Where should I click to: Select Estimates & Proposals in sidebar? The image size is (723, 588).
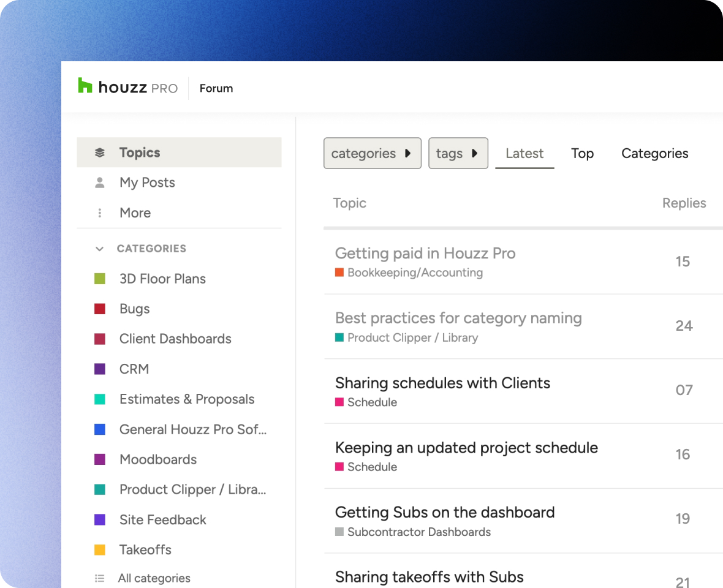187,399
